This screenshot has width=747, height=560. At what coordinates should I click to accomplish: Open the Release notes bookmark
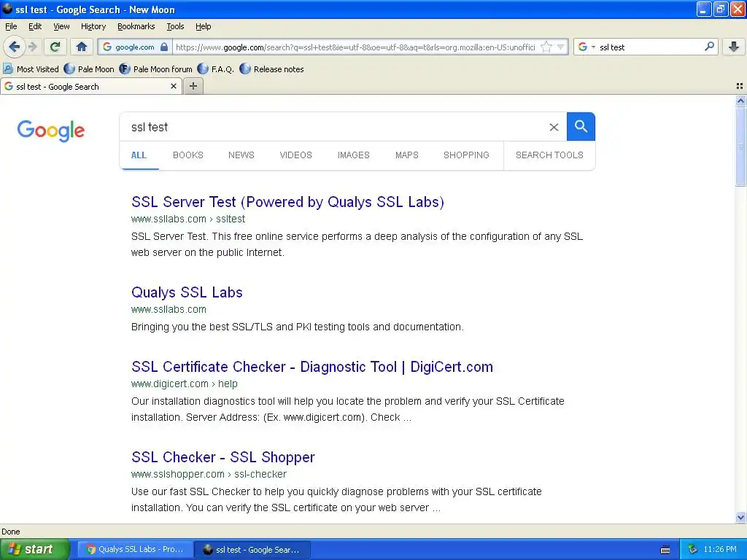click(x=271, y=69)
